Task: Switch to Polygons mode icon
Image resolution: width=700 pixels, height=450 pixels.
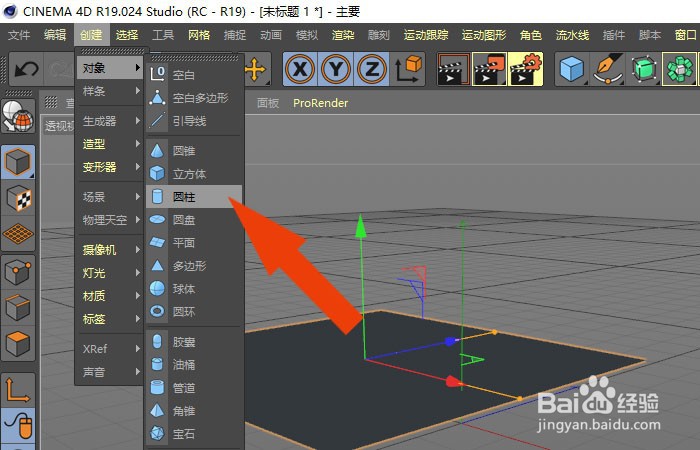Action: click(x=18, y=344)
